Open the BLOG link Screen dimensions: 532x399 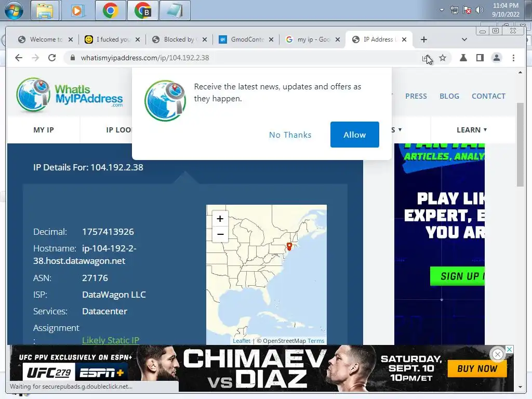coord(449,96)
